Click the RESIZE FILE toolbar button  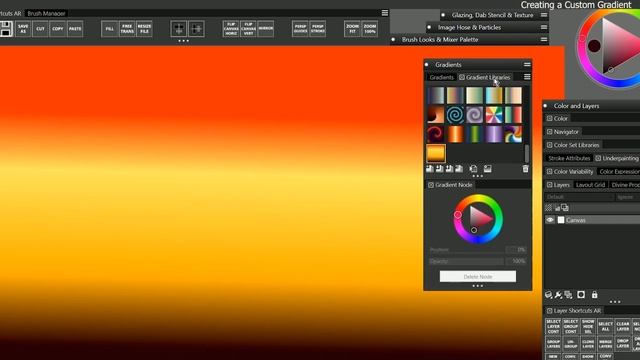pos(144,29)
